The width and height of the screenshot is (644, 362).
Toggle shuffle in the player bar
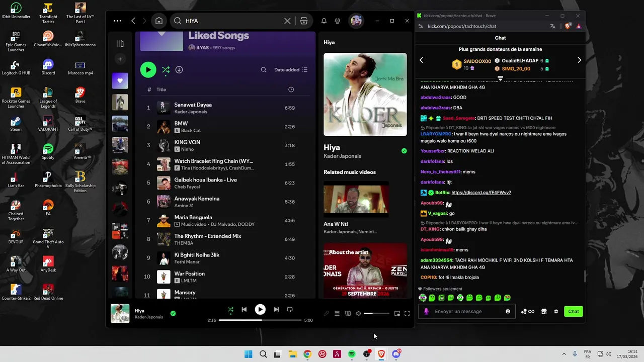tap(230, 310)
